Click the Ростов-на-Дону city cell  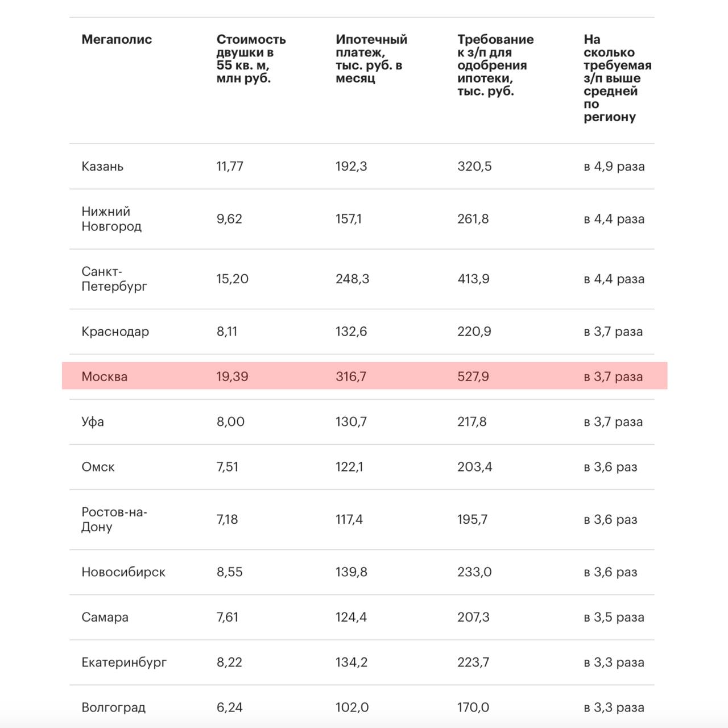click(x=114, y=519)
